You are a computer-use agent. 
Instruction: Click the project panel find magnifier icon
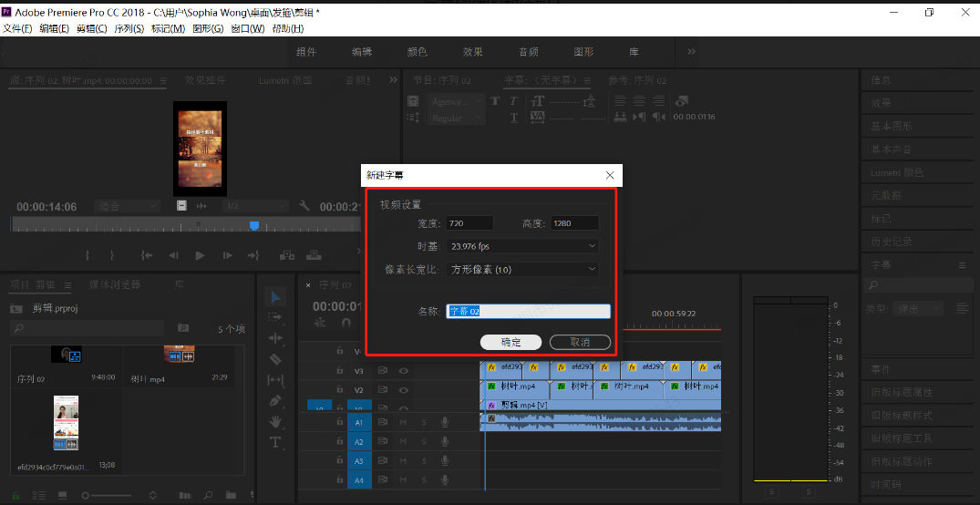pyautogui.click(x=208, y=496)
